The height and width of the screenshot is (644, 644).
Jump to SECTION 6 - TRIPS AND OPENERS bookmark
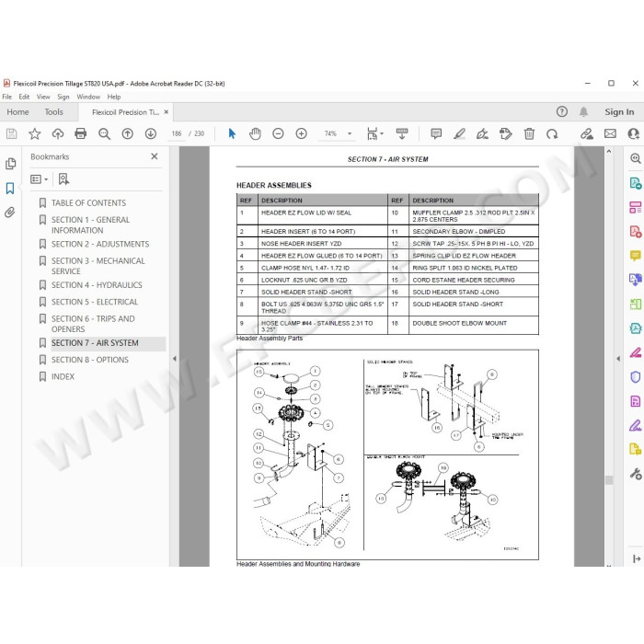(x=93, y=324)
